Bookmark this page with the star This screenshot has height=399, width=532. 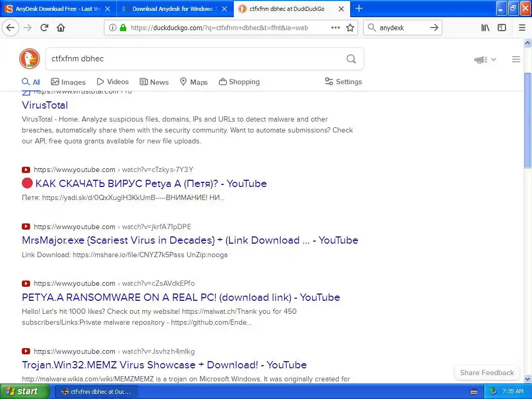350,28
